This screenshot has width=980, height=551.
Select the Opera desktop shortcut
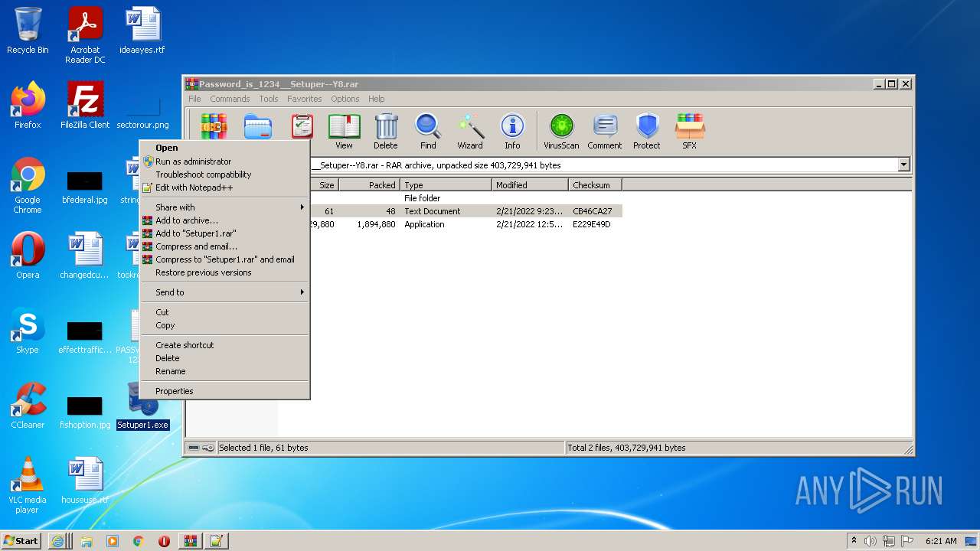pyautogui.click(x=28, y=256)
